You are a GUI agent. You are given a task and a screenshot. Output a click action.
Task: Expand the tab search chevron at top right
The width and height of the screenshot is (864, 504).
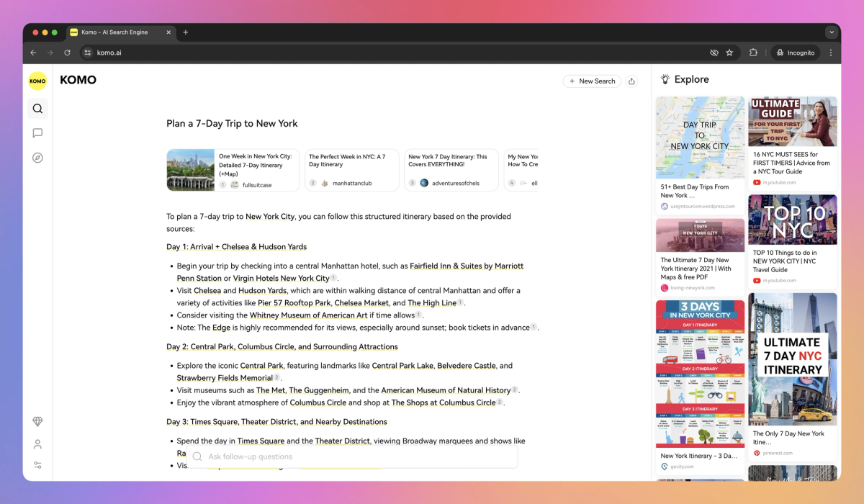pyautogui.click(x=832, y=32)
